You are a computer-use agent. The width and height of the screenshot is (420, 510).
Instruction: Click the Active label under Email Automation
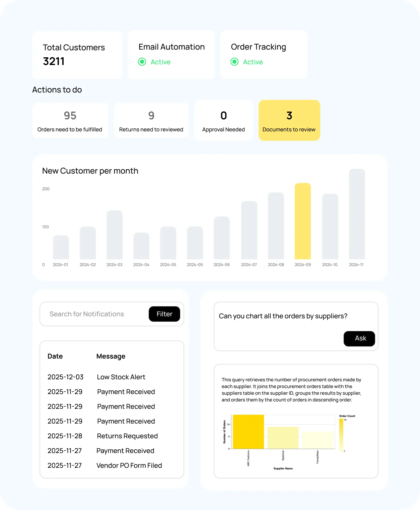(160, 62)
